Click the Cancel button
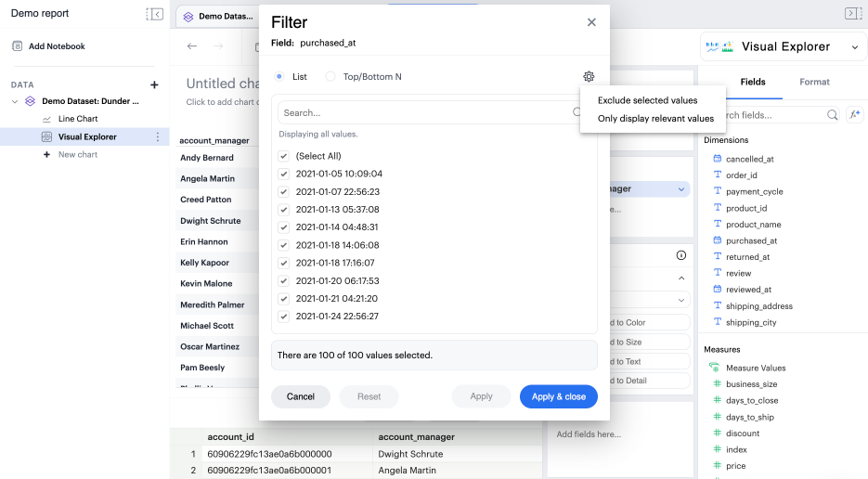The width and height of the screenshot is (868, 479). [300, 396]
